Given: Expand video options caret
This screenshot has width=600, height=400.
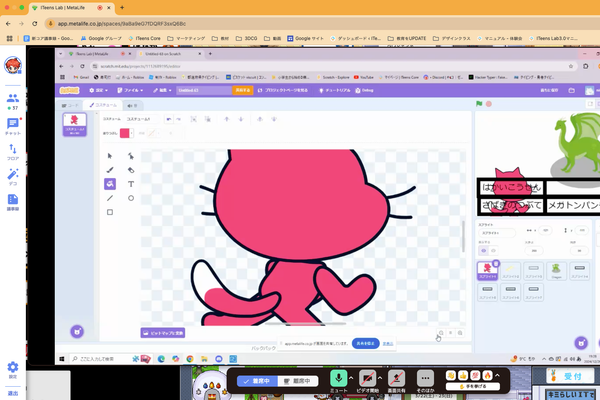Looking at the screenshot, I should point(380,378).
